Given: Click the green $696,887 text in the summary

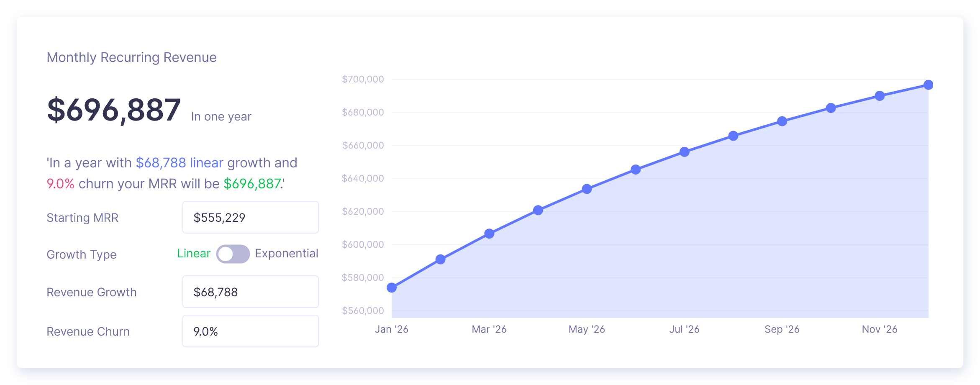Looking at the screenshot, I should point(252,184).
